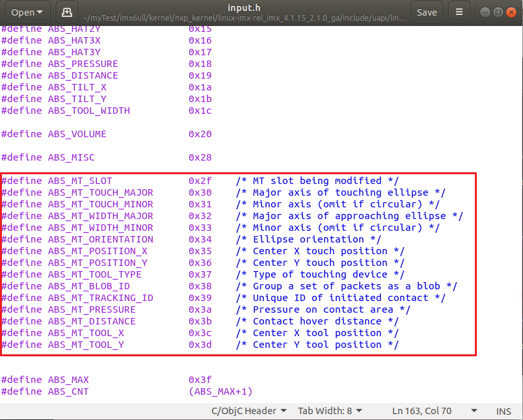Click comment 'Contact hover distance'

coord(317,321)
